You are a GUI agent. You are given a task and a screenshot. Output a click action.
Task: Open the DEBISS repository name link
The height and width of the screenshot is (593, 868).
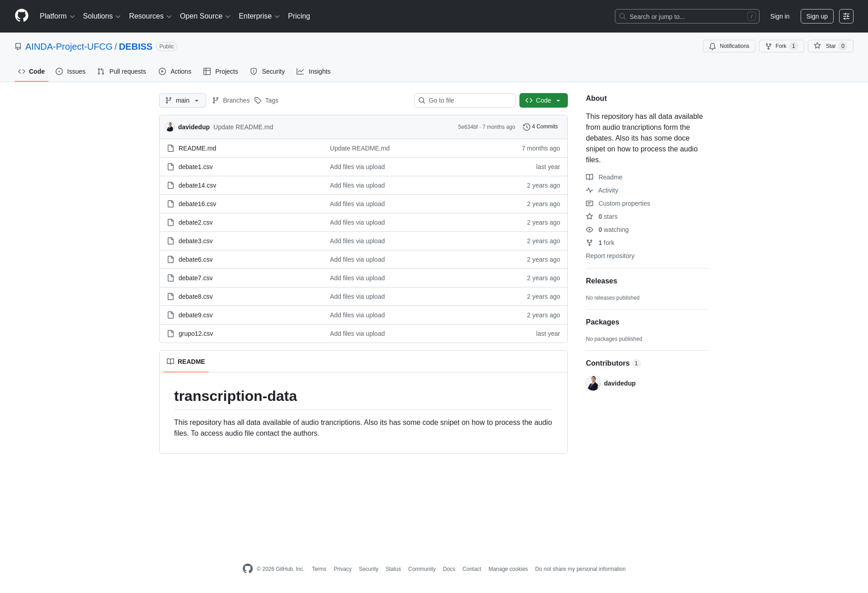136,47
